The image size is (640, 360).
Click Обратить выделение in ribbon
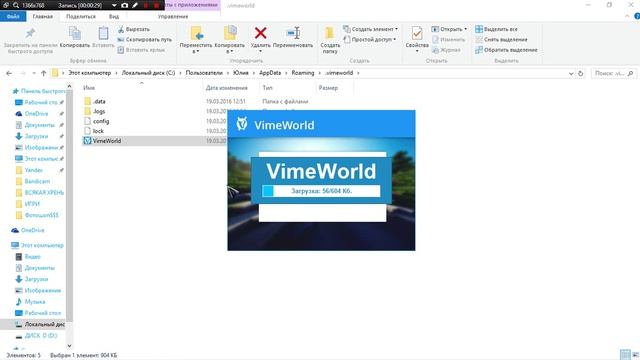pos(506,50)
